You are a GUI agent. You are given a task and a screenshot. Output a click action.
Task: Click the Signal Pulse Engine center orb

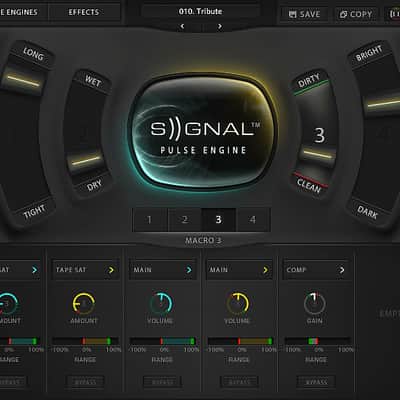point(203,133)
